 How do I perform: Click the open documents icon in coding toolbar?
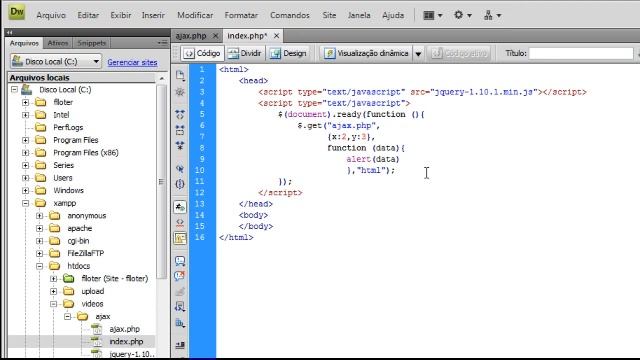click(180, 75)
